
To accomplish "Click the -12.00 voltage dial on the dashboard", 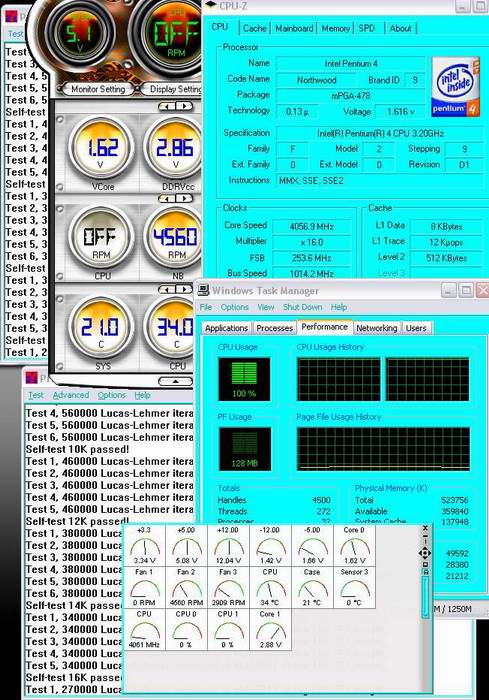I will click(x=270, y=546).
